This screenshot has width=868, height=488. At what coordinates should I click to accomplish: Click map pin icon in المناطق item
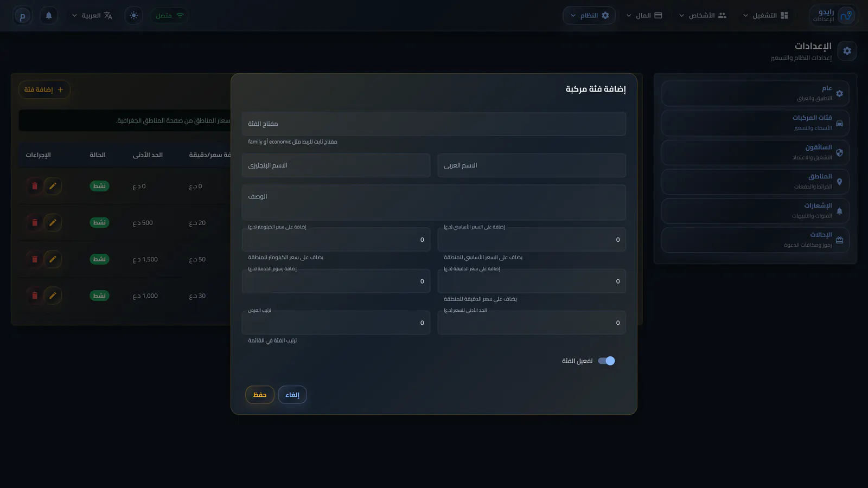(839, 182)
